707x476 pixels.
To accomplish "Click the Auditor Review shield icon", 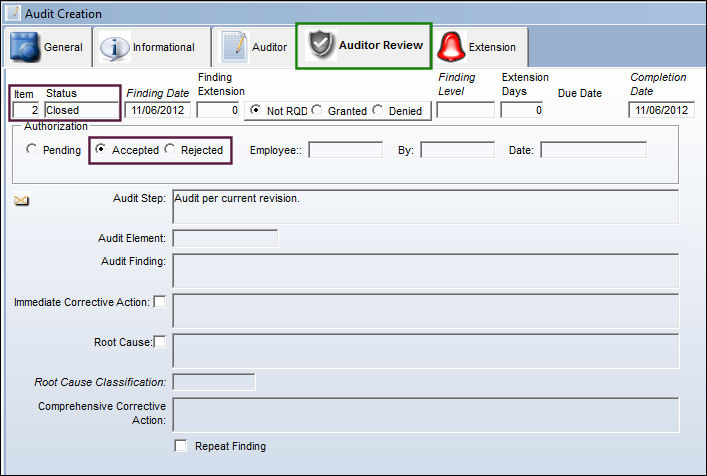I will coord(321,45).
